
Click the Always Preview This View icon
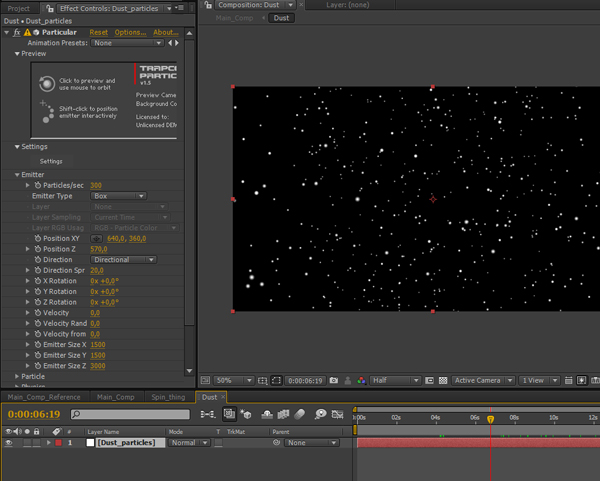pos(205,380)
